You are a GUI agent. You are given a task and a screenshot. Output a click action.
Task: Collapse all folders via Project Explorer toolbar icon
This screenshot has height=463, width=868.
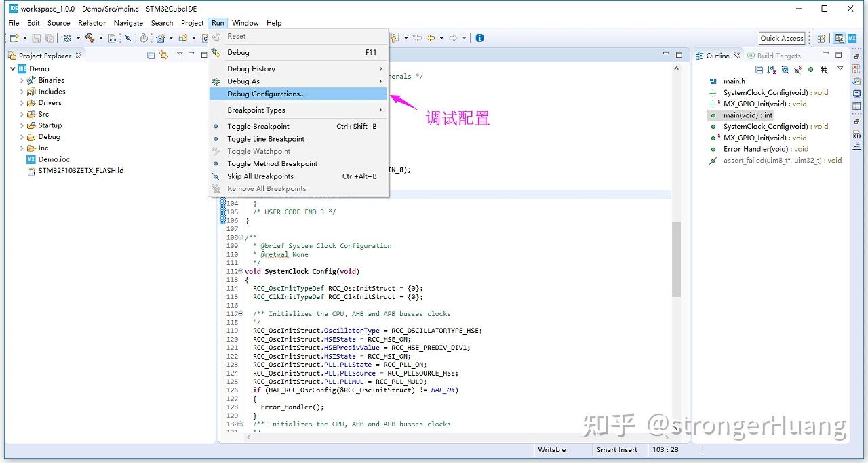151,55
